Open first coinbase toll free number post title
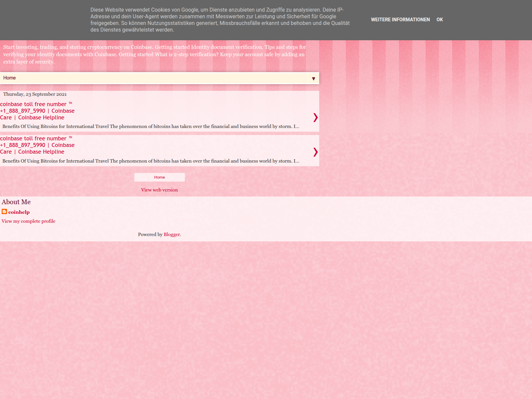 pyautogui.click(x=37, y=111)
